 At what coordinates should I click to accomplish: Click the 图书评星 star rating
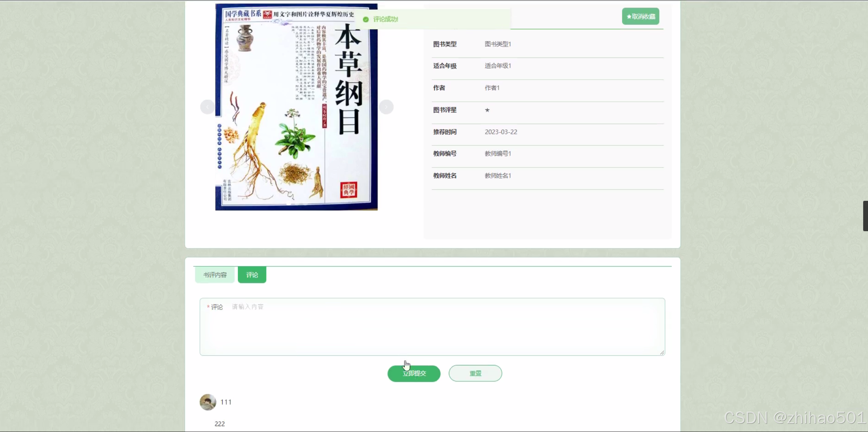coord(487,110)
